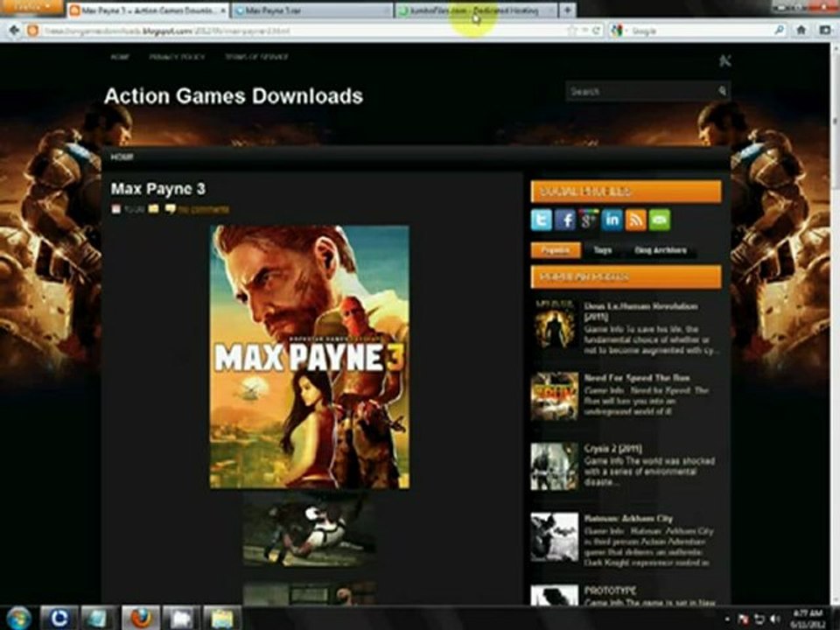Click the Crysis 2 thumbnail image

555,466
